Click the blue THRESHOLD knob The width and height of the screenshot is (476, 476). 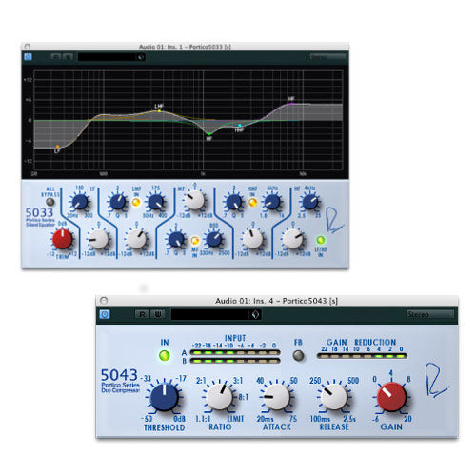(x=164, y=397)
